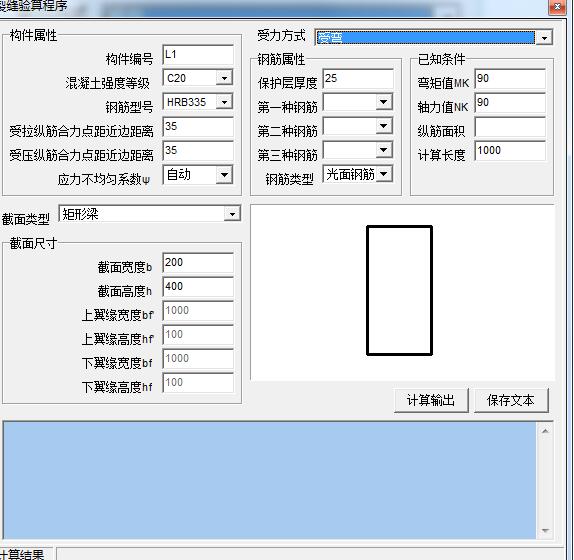The image size is (574, 560).
Task: Click the 计算输出 button
Action: pyautogui.click(x=431, y=400)
